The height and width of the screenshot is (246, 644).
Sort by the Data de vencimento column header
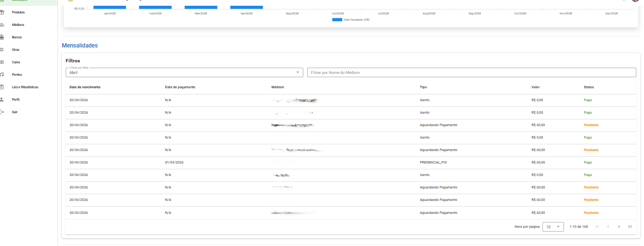[85, 87]
